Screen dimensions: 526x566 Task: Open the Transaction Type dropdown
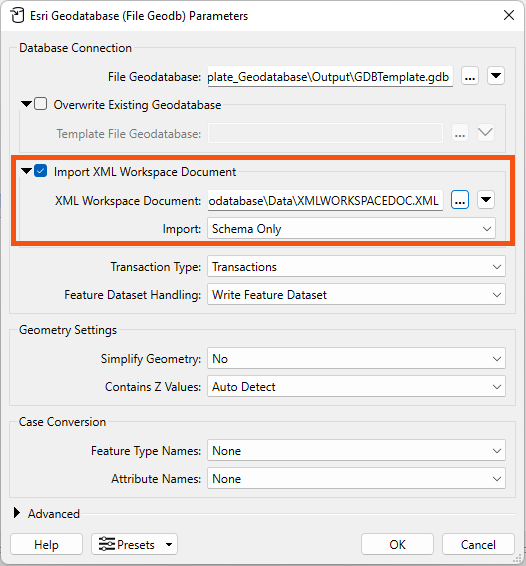pyautogui.click(x=356, y=266)
